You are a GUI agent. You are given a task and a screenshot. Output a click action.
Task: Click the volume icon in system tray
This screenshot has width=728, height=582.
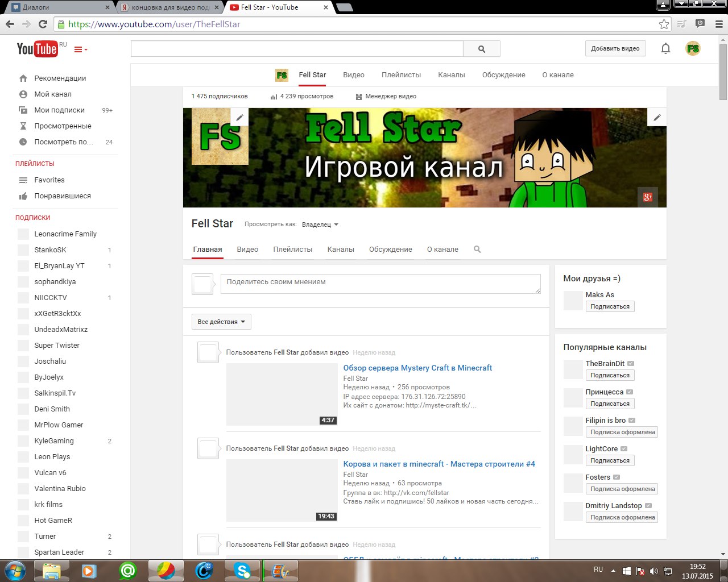pos(653,571)
